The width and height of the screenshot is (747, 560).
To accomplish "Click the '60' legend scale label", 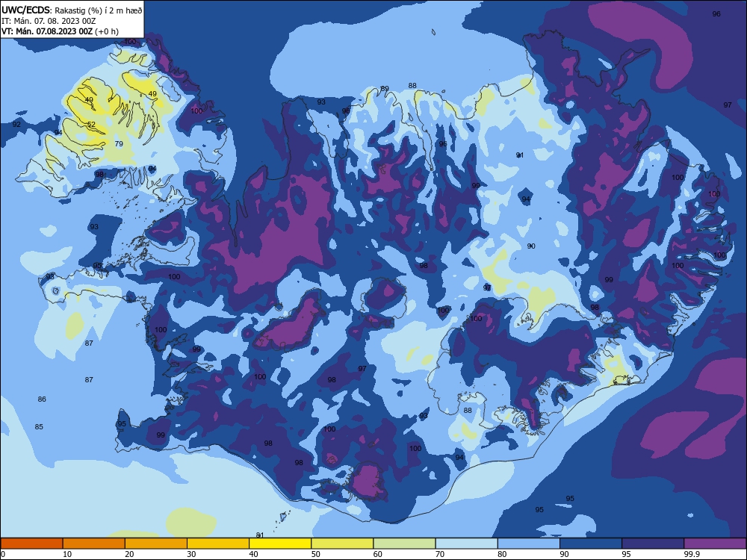I will [x=378, y=554].
